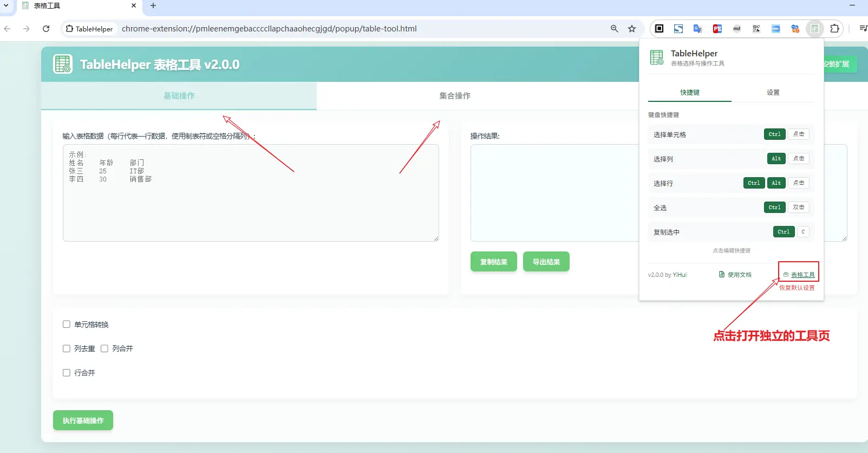This screenshot has width=868, height=453.
Task: Click the 恢复默认设置 link
Action: (797, 288)
